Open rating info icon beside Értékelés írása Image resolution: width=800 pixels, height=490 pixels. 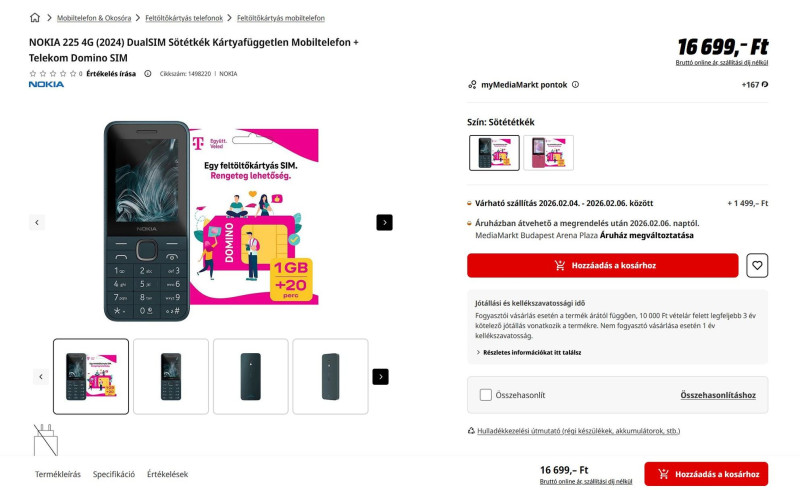pyautogui.click(x=147, y=74)
